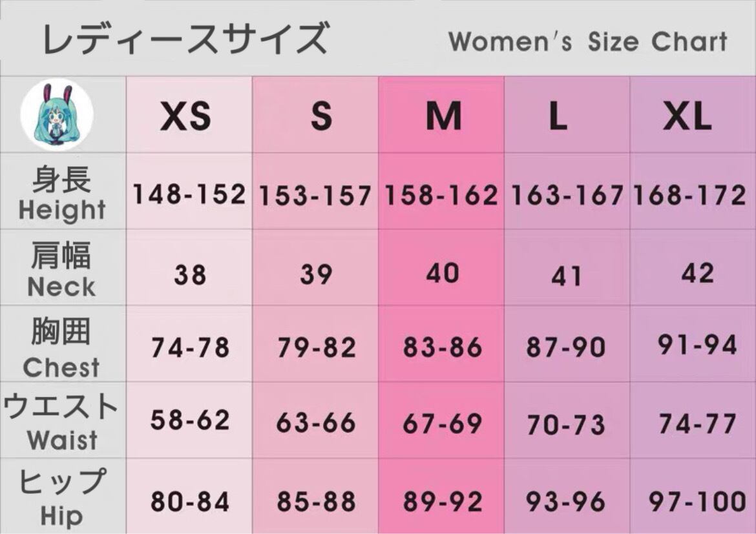756x534 pixels.
Task: Select the 148-152 height cell
Action: click(189, 194)
